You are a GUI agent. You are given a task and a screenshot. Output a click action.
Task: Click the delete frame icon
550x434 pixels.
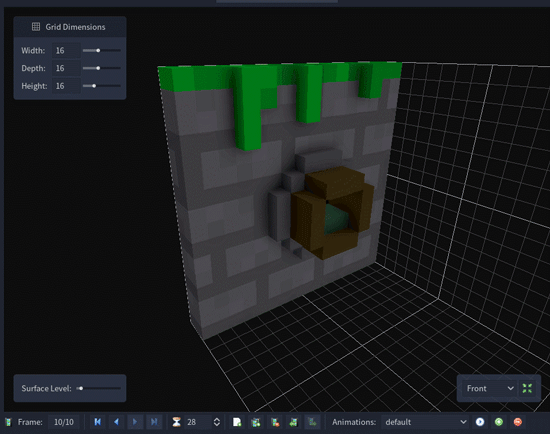coord(275,422)
